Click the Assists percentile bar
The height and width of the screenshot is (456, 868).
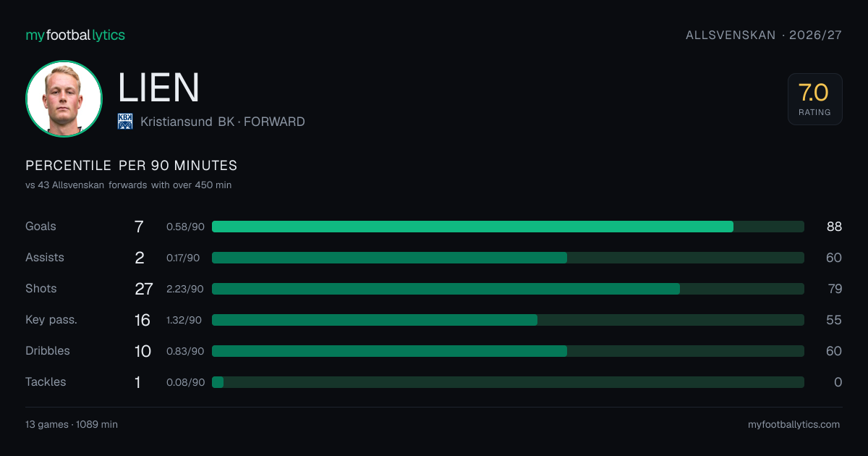tap(508, 258)
